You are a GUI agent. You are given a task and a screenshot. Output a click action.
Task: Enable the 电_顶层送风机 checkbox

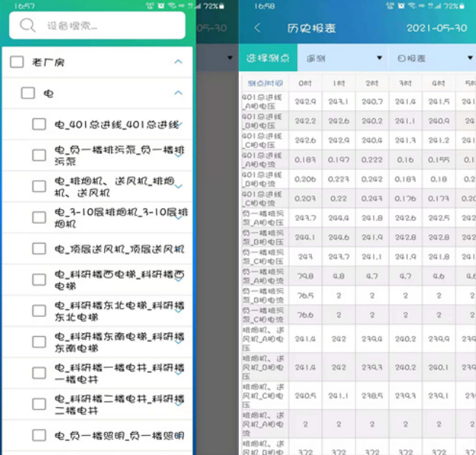pos(39,249)
